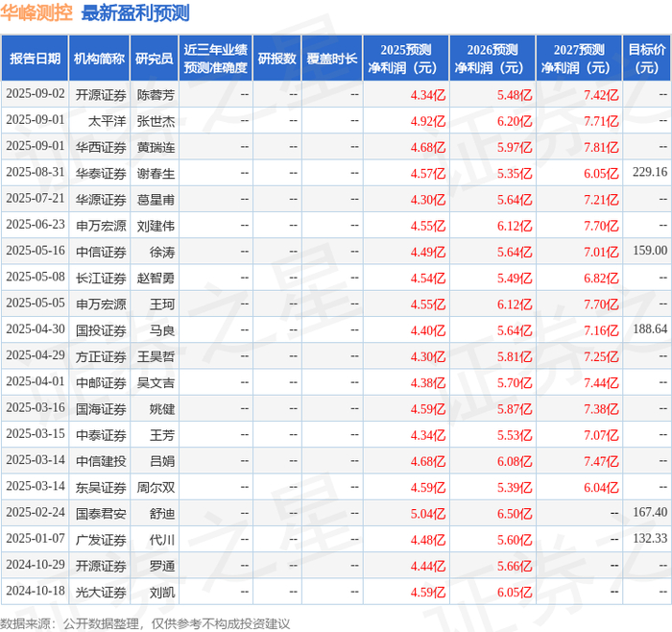
Task: Click the date 2025-05-05
Action: tap(36, 304)
